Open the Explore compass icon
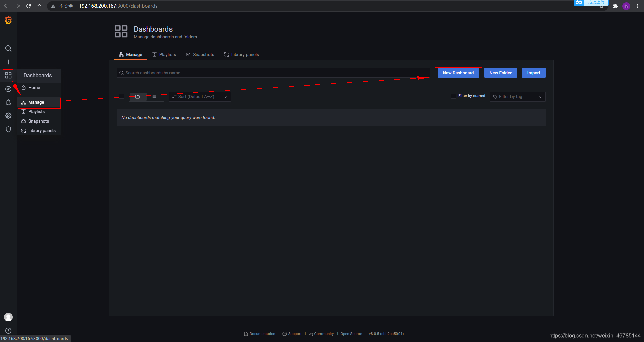The width and height of the screenshot is (644, 342). 8,89
